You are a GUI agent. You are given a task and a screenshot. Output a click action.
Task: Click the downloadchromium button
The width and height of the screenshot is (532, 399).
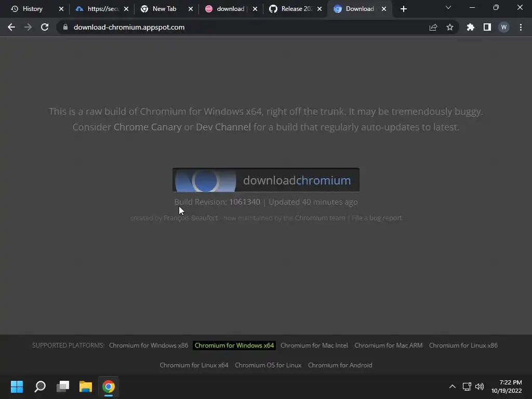[x=265, y=180]
